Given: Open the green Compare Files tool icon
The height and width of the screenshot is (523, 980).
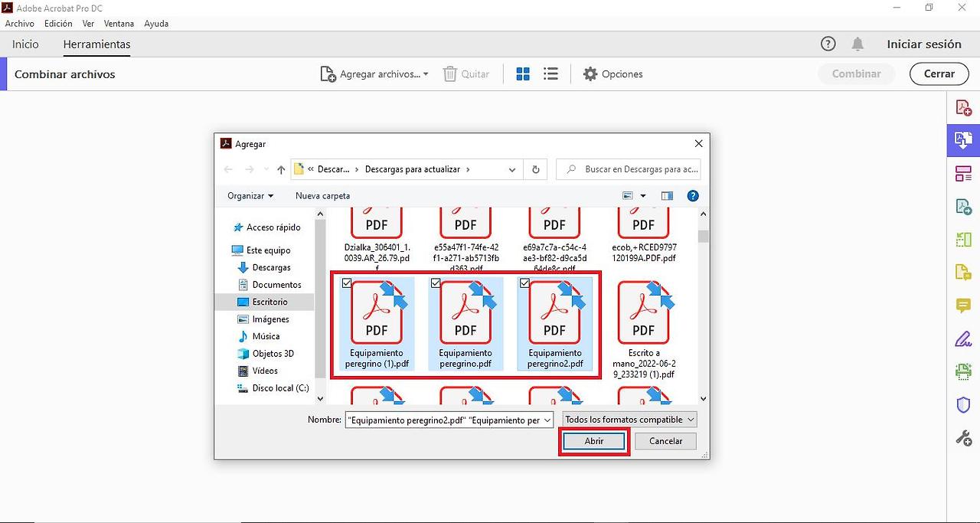Looking at the screenshot, I should (x=963, y=240).
